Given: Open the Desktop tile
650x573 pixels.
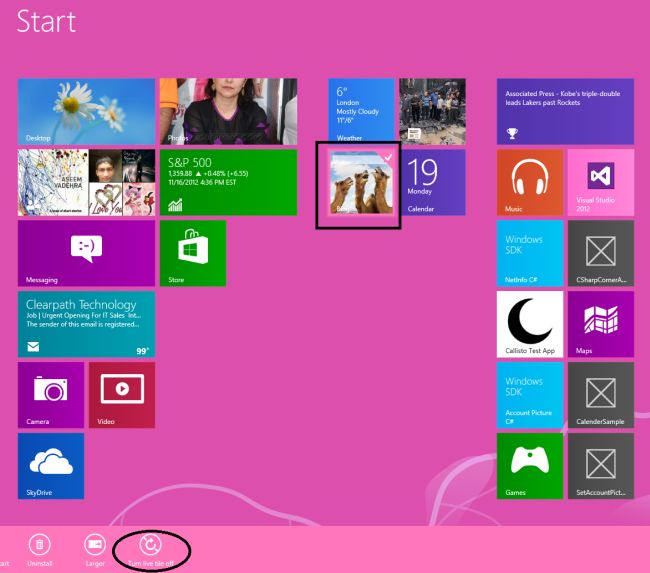Looking at the screenshot, I should 86,111.
